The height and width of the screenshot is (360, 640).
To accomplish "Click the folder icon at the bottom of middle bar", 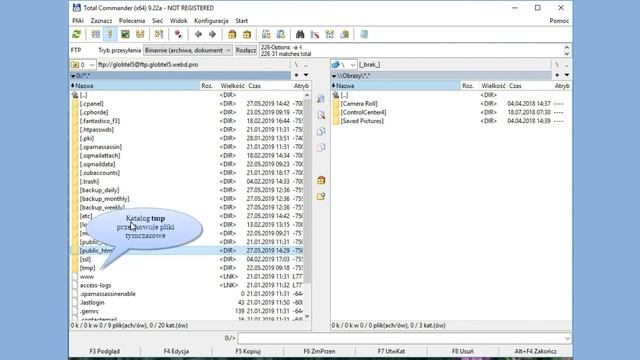I will [x=321, y=196].
